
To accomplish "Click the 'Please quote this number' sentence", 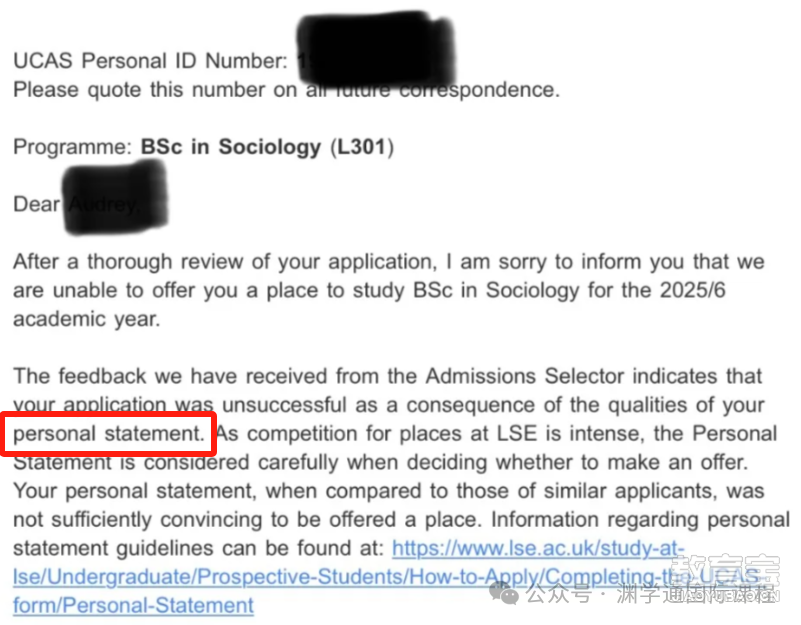I will pos(287,90).
